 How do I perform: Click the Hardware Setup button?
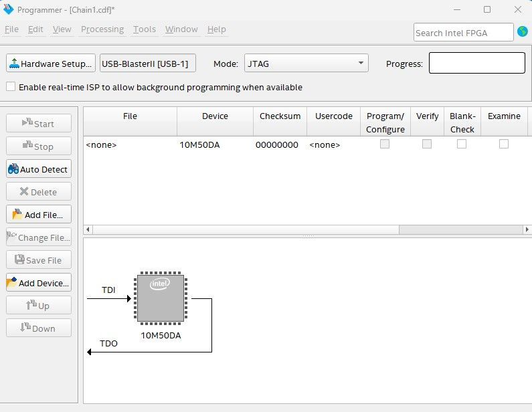pos(51,63)
